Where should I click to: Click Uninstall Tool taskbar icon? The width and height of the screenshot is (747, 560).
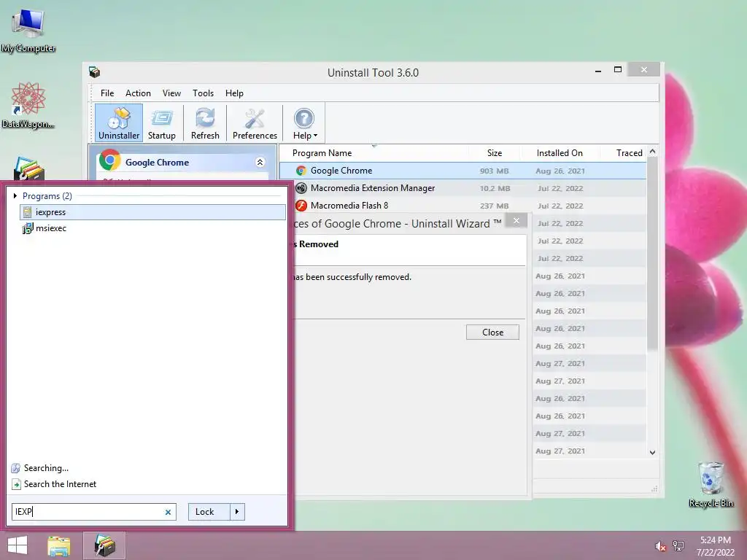[x=105, y=545]
